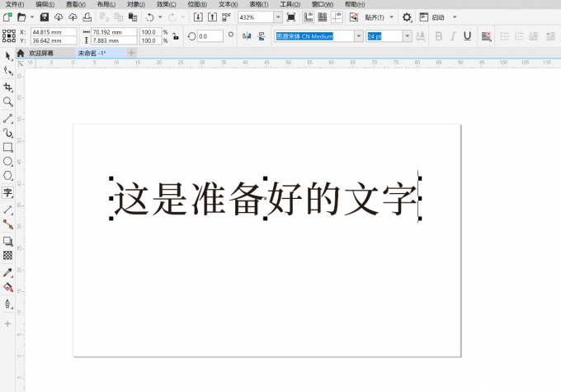Expand the zoom level dropdown
The image size is (561, 392).
[x=278, y=17]
